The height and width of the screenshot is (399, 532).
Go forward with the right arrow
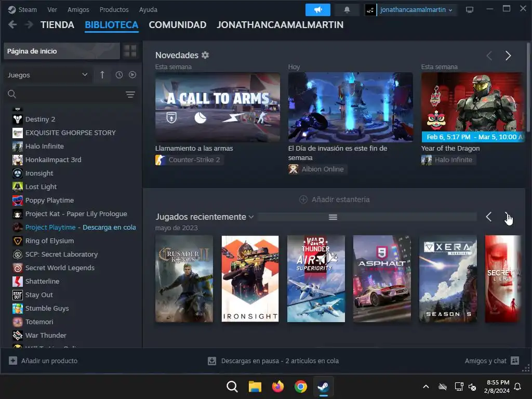pyautogui.click(x=30, y=24)
